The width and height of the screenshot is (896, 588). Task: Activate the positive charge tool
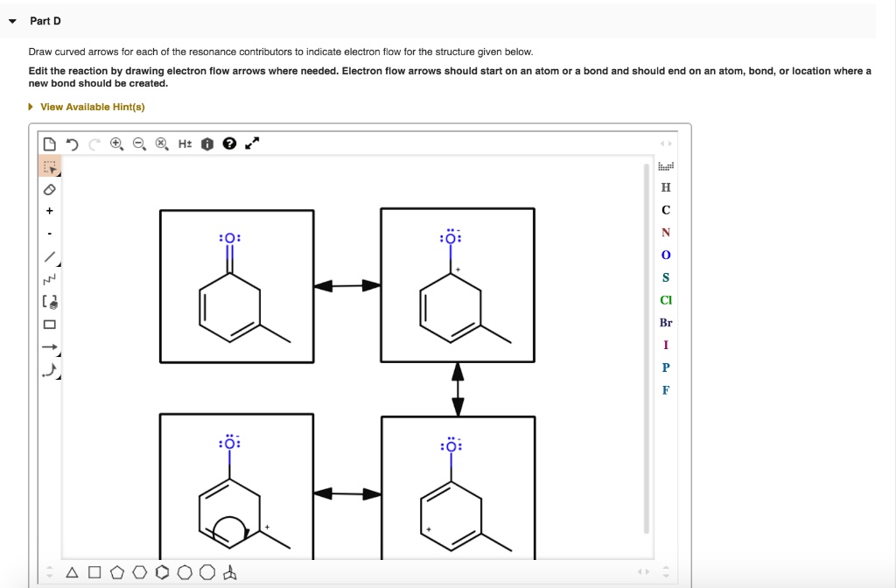pos(50,210)
